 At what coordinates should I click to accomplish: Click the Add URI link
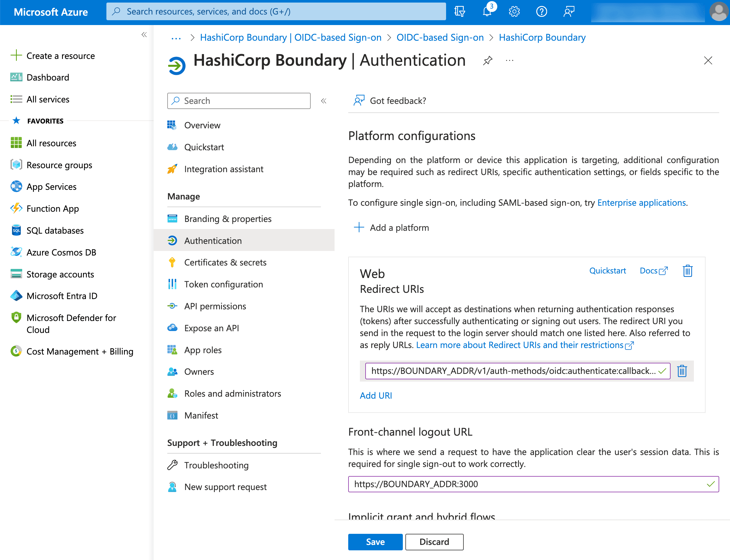coord(376,395)
